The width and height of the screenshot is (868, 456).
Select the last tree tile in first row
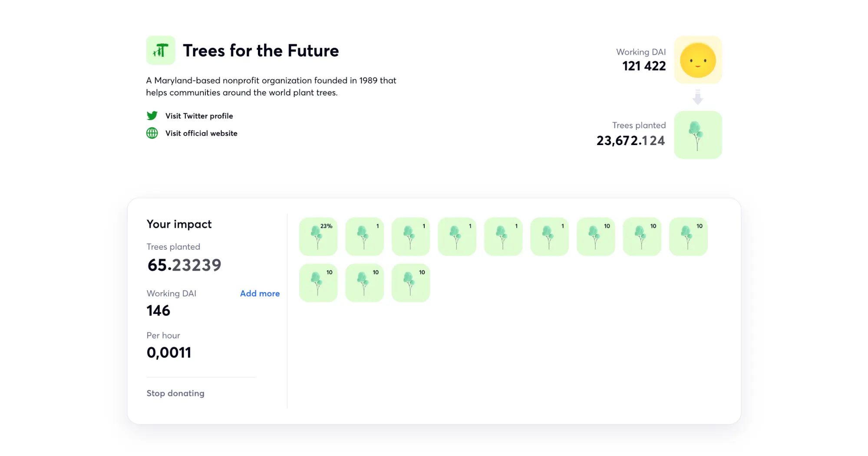coord(688,237)
